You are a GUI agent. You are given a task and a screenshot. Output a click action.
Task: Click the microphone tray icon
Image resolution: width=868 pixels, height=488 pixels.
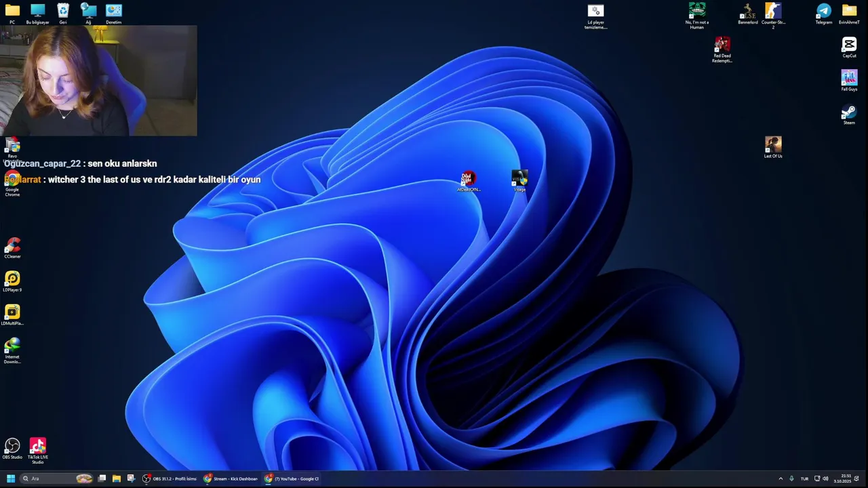pyautogui.click(x=791, y=479)
